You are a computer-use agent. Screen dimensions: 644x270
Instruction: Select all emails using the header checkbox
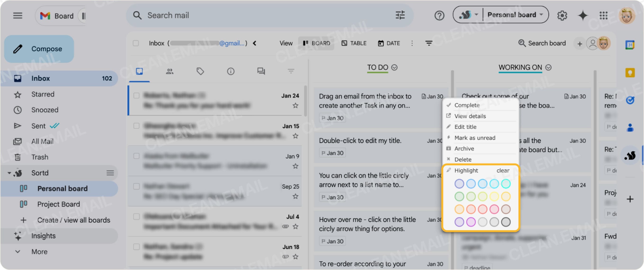[x=136, y=43]
